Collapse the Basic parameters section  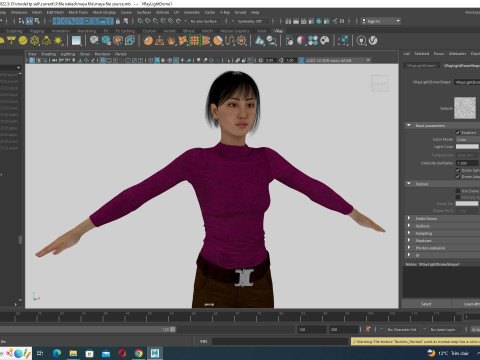coord(409,125)
